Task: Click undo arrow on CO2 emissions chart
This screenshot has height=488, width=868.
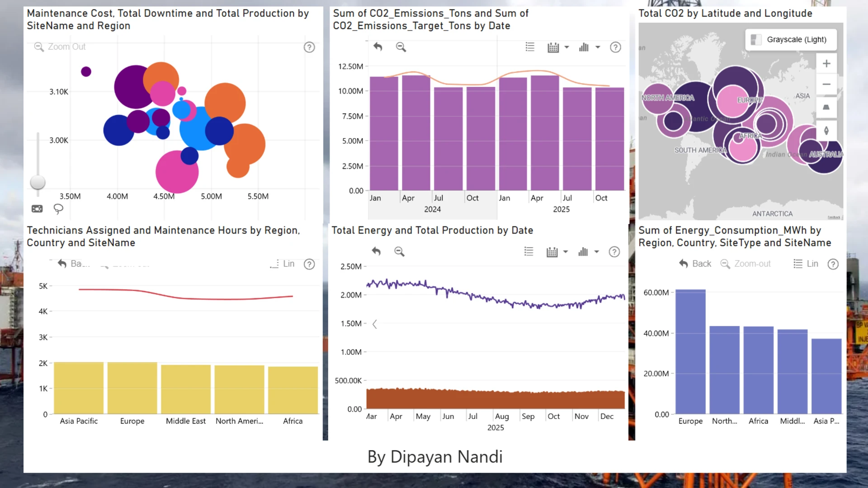Action: coord(378,47)
